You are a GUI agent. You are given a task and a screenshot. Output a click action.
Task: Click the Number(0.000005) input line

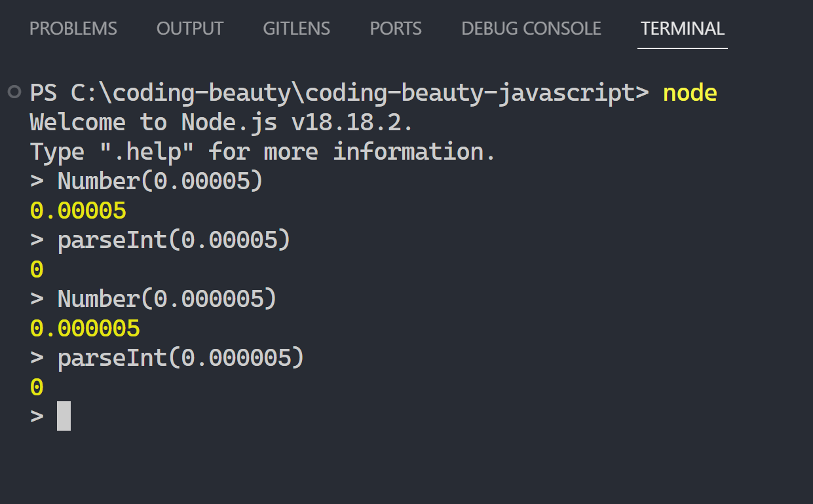pyautogui.click(x=154, y=299)
